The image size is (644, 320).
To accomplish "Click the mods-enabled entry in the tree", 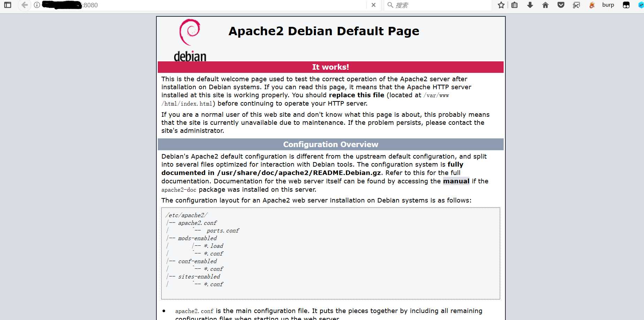I will tap(197, 238).
